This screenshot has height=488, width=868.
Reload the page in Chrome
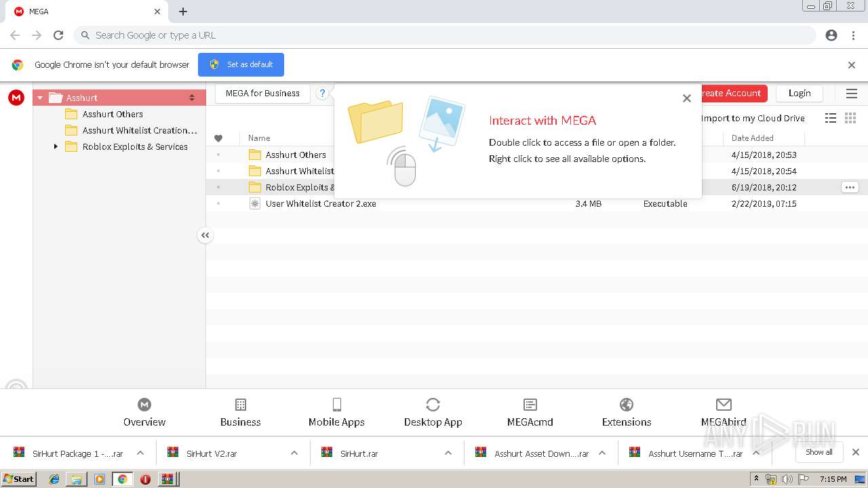pyautogui.click(x=58, y=35)
